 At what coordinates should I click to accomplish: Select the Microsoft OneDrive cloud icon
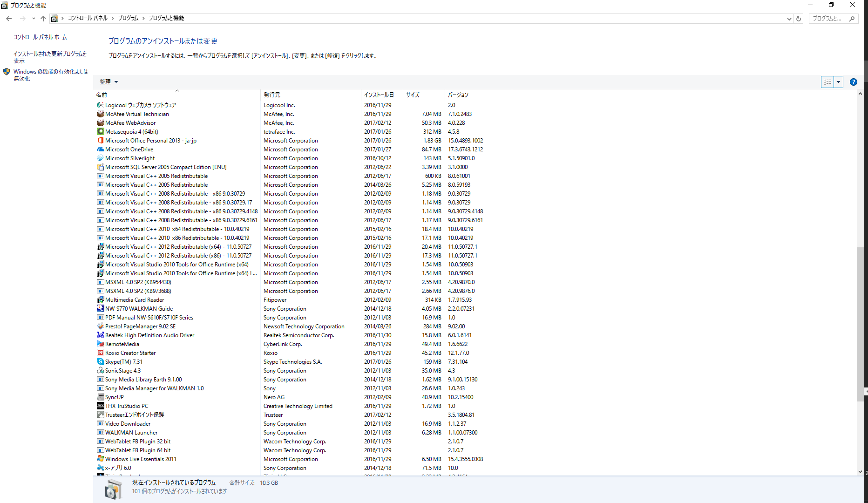click(x=100, y=150)
